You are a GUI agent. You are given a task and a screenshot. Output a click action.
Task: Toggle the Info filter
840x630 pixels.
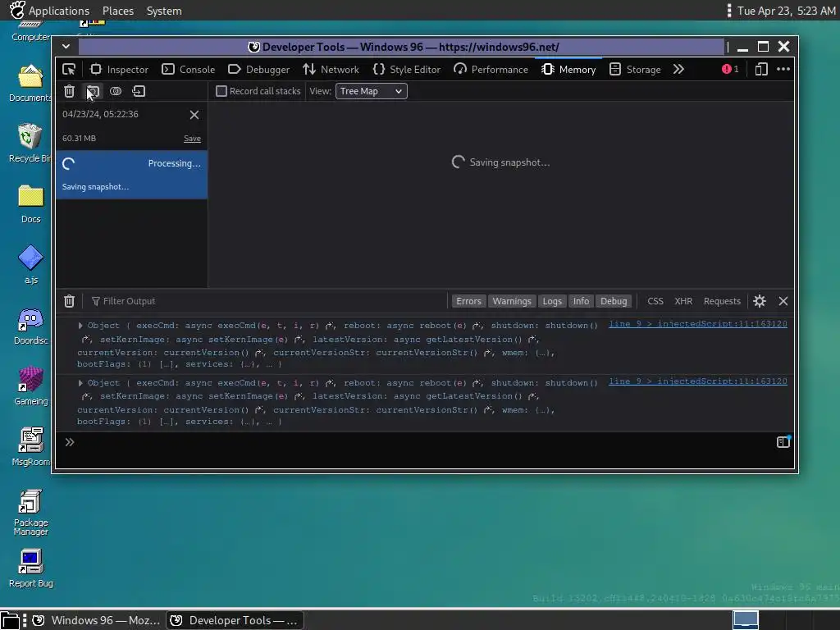pyautogui.click(x=581, y=301)
